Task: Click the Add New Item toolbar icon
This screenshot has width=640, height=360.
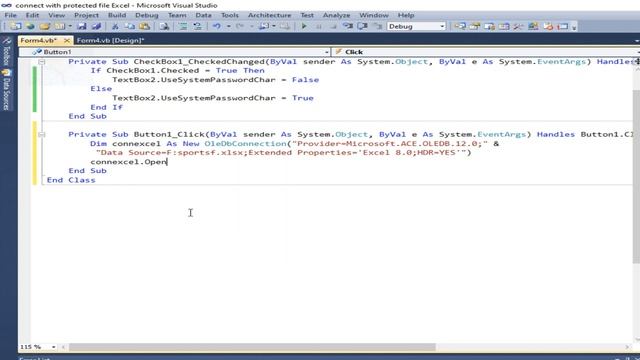Action: 60,26
